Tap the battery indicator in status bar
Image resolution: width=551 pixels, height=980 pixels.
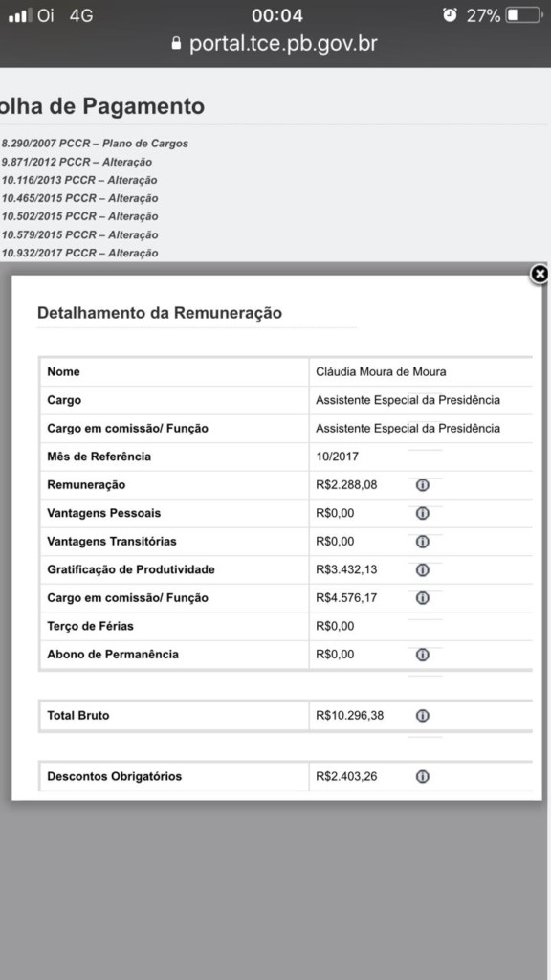[523, 15]
